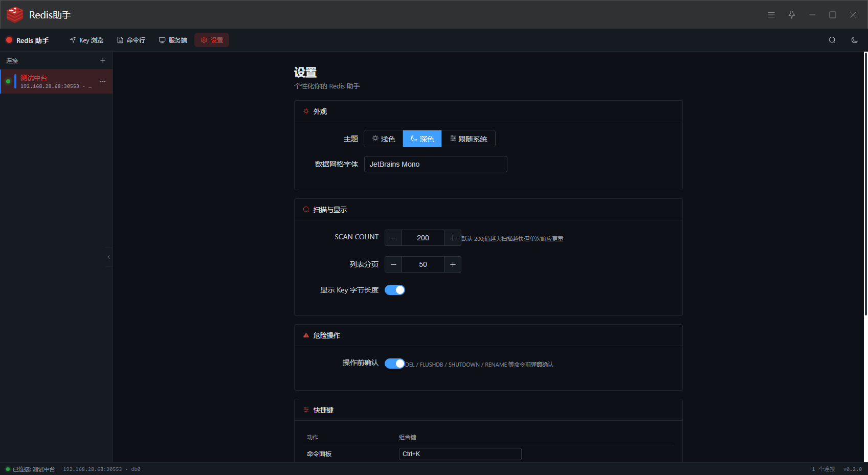Click the db0 indicator in status bar
The height and width of the screenshot is (475, 868).
coord(136,469)
